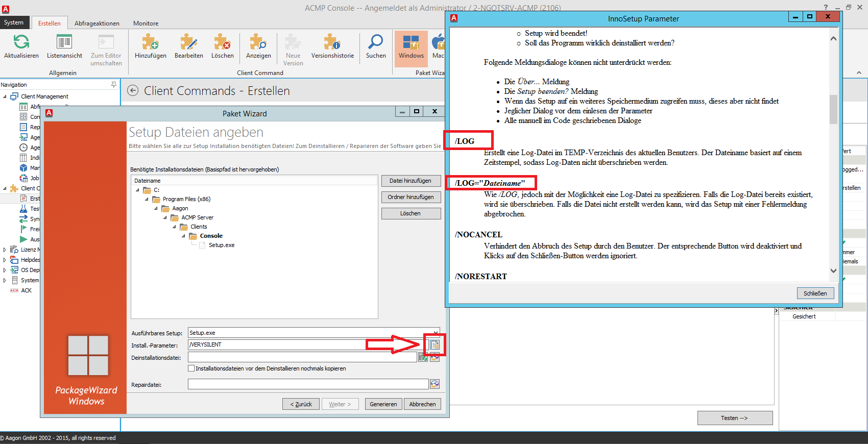Tick 'Installationsdateien vor dem Deinstallieren nochmals kopieren'
This screenshot has width=868, height=444.
click(x=191, y=368)
